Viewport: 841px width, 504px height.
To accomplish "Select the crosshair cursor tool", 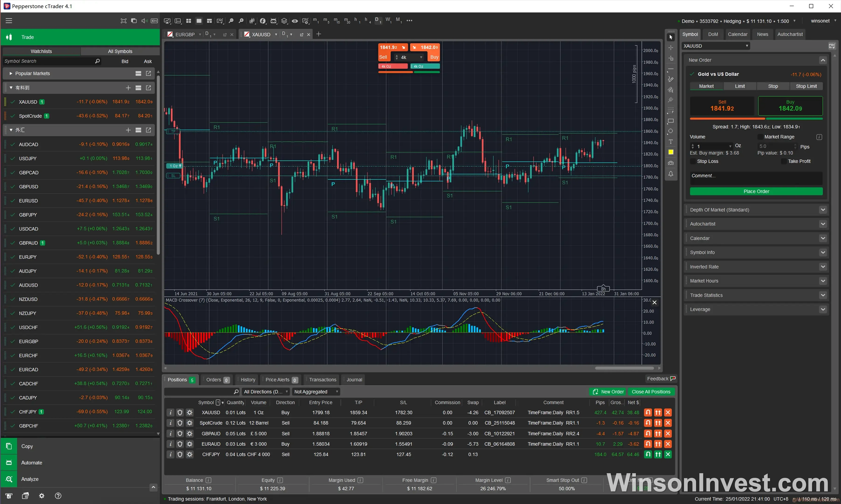I will tap(670, 48).
